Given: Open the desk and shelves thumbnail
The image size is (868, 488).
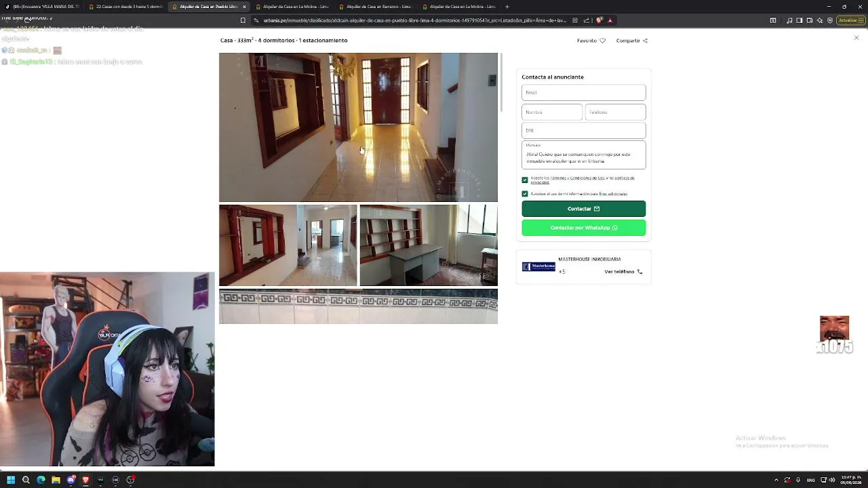Looking at the screenshot, I should [429, 245].
